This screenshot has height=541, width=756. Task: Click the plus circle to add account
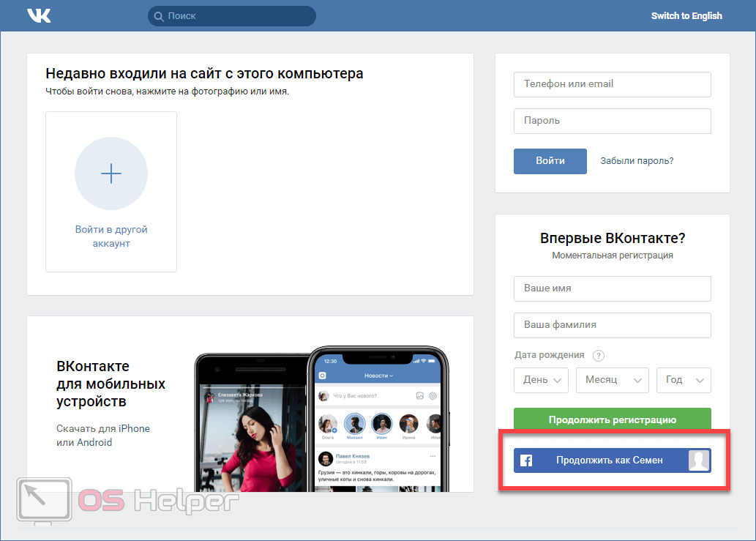pyautogui.click(x=111, y=174)
